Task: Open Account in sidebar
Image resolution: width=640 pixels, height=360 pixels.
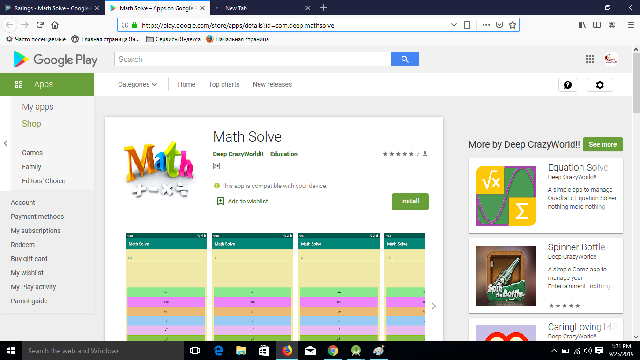Action: (x=23, y=202)
